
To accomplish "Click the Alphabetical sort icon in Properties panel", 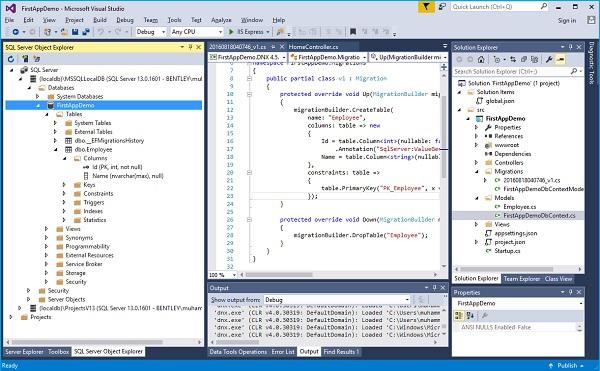I will point(470,316).
